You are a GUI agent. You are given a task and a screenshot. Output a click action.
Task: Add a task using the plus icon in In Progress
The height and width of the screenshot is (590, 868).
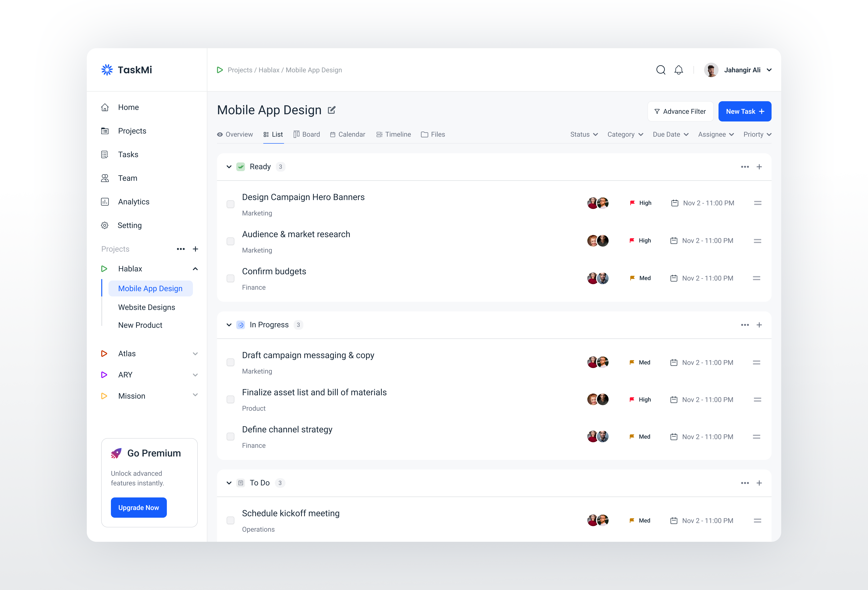[759, 325]
